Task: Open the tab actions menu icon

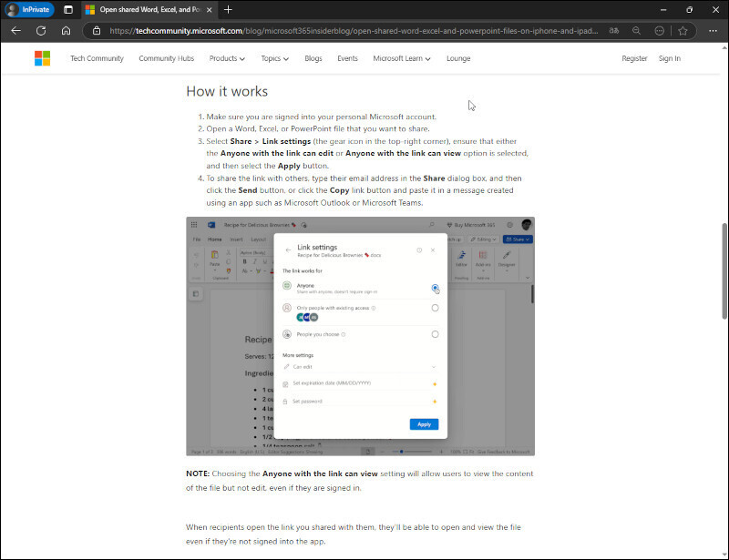Action: pyautogui.click(x=68, y=10)
